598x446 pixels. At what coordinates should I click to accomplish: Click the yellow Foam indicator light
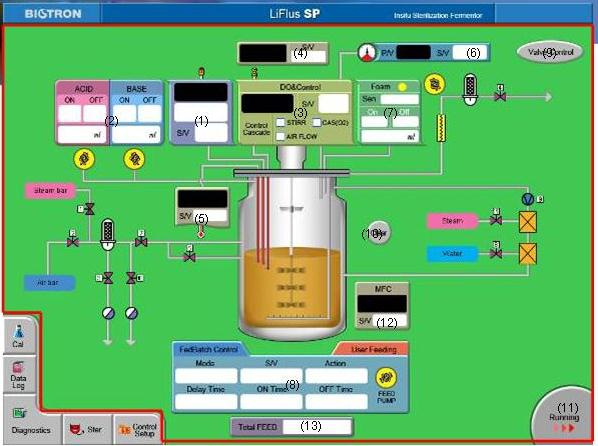pos(402,87)
